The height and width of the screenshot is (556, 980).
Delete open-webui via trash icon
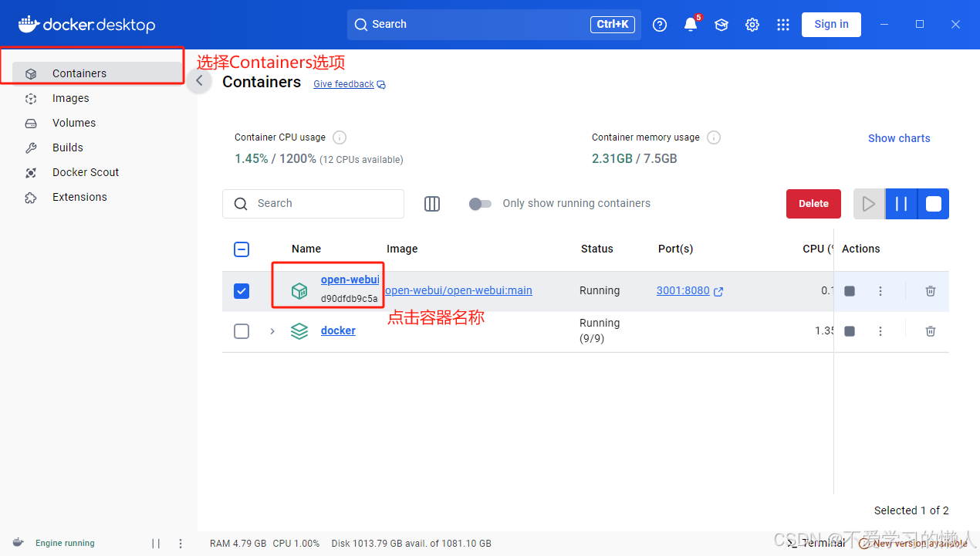tap(931, 291)
